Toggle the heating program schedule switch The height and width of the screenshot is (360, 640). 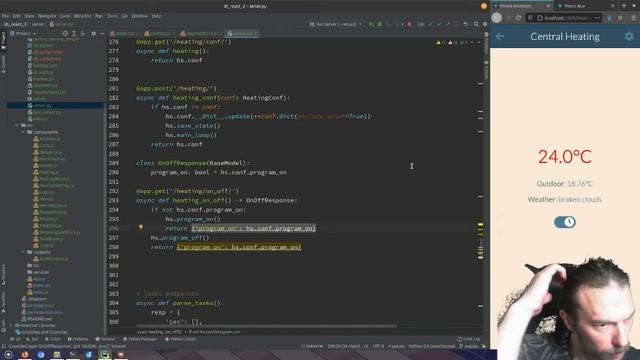(x=565, y=222)
